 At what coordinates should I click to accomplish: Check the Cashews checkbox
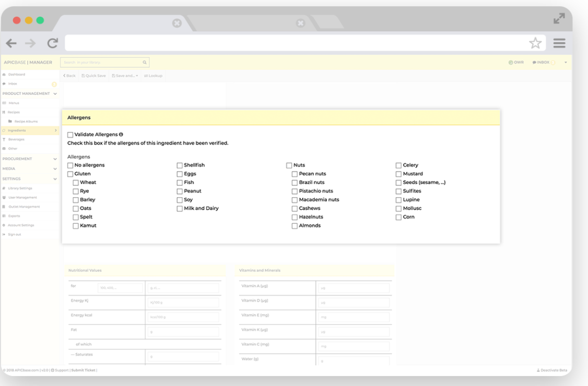(x=295, y=208)
